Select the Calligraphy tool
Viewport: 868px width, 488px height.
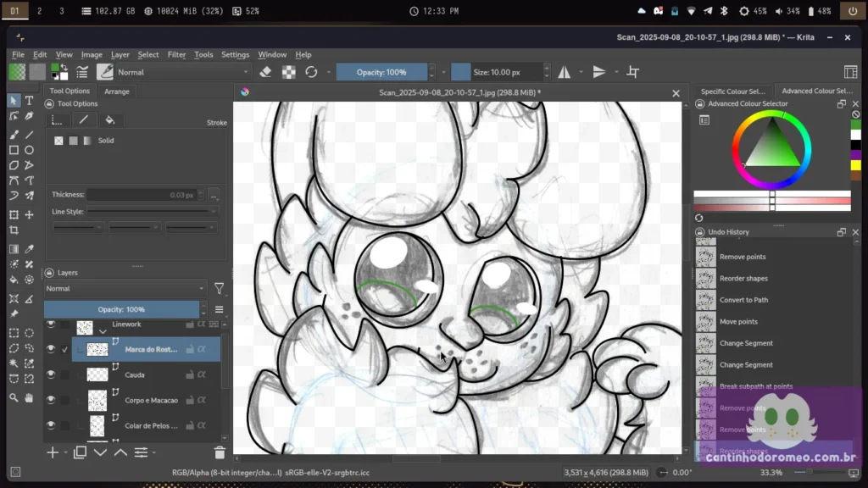point(30,116)
